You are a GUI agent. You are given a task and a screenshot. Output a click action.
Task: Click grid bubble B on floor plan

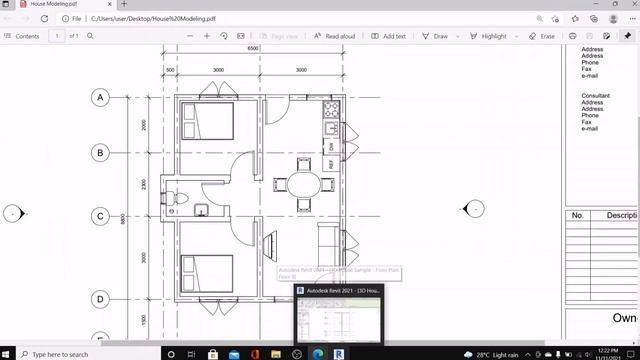[100, 153]
